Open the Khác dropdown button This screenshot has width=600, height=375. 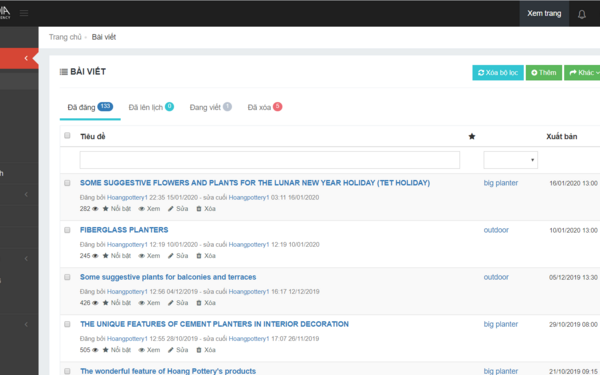pyautogui.click(x=582, y=73)
